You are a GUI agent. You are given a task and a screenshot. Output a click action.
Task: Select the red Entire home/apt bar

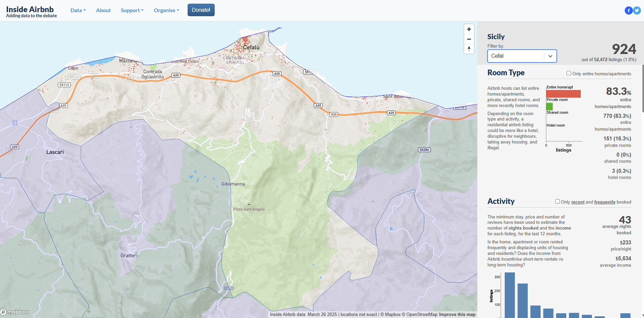point(564,94)
